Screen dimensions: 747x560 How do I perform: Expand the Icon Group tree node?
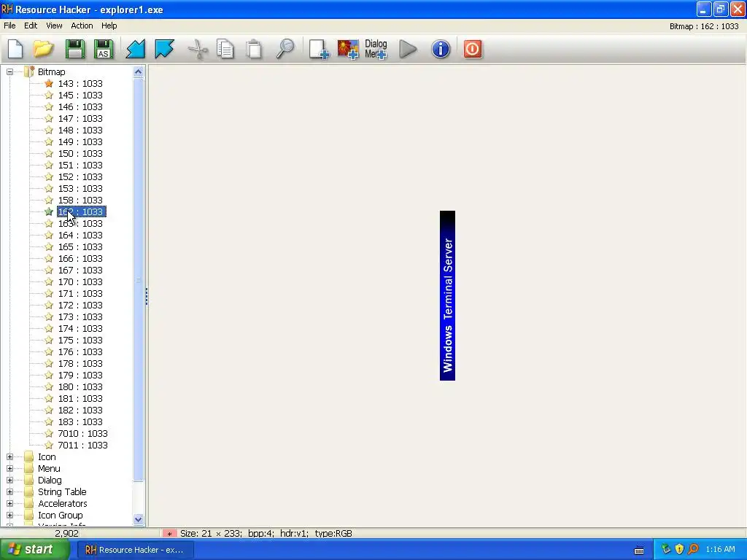pos(9,516)
